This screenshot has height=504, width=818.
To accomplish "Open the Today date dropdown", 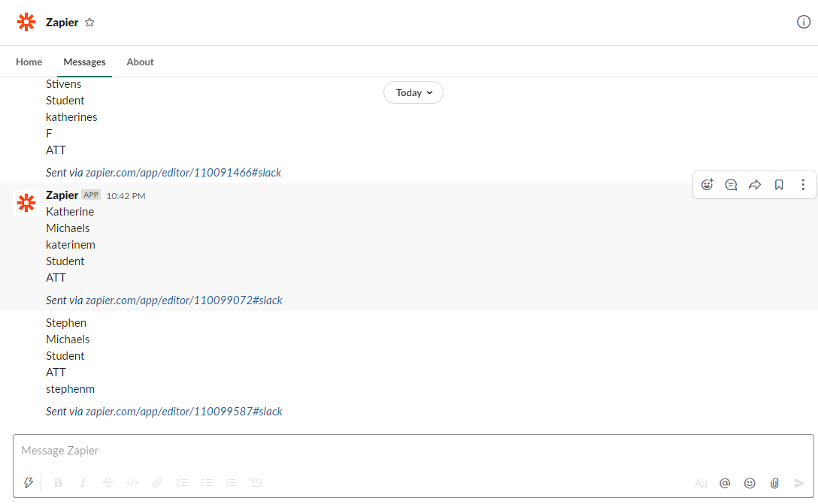I will (x=414, y=93).
